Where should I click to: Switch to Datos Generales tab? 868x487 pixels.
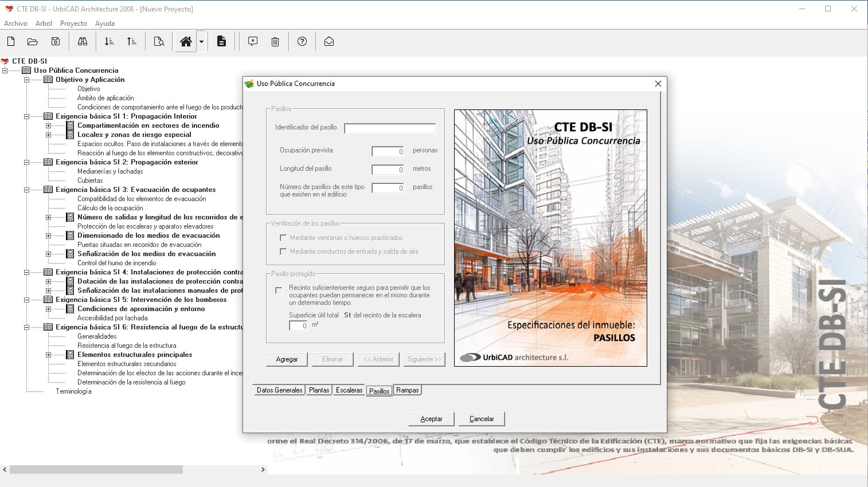click(279, 390)
